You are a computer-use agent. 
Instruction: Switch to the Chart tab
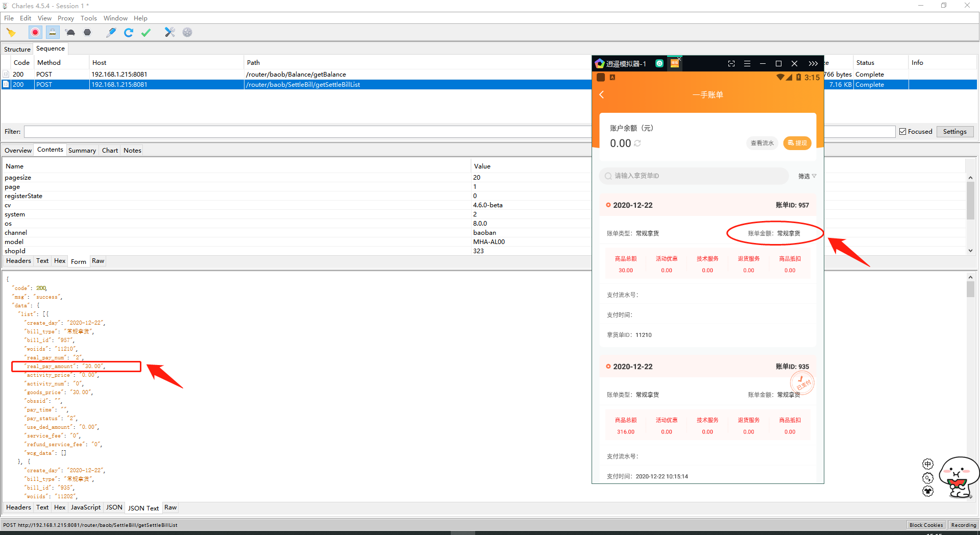(x=110, y=151)
